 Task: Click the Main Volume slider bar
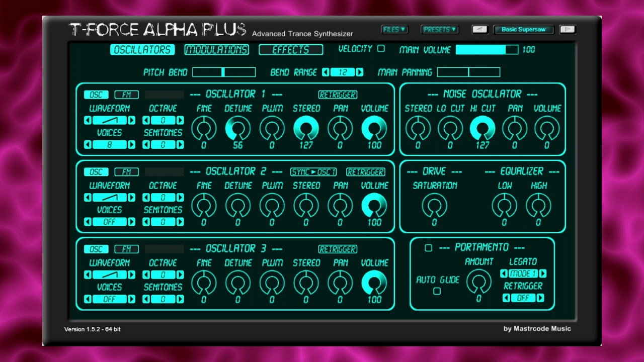coord(487,49)
